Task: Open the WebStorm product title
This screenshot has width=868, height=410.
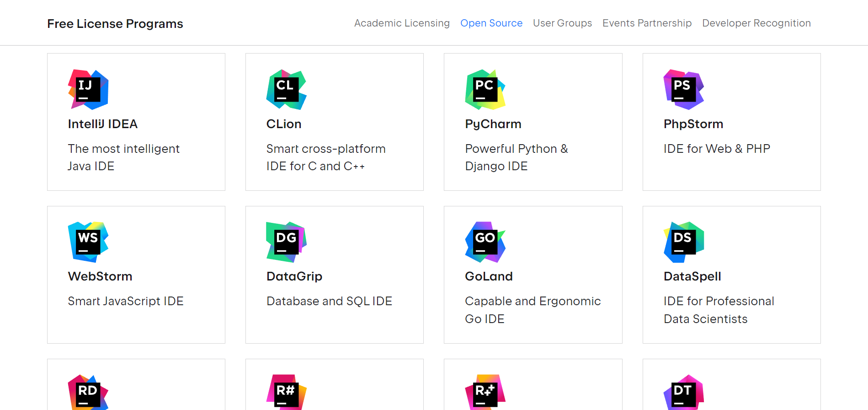Action: 100,276
